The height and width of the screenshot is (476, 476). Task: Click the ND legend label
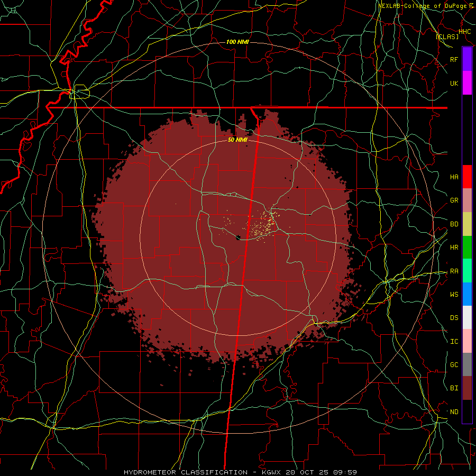pos(454,412)
